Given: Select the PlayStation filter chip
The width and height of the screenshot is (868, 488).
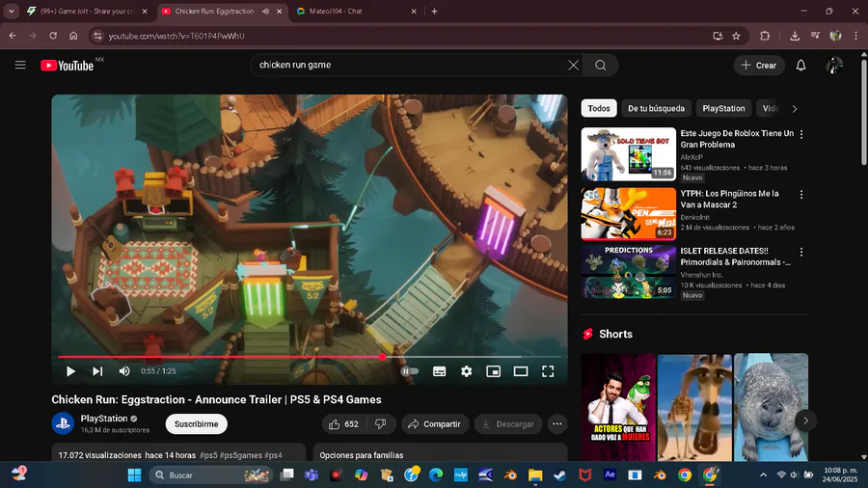Looking at the screenshot, I should [723, 108].
